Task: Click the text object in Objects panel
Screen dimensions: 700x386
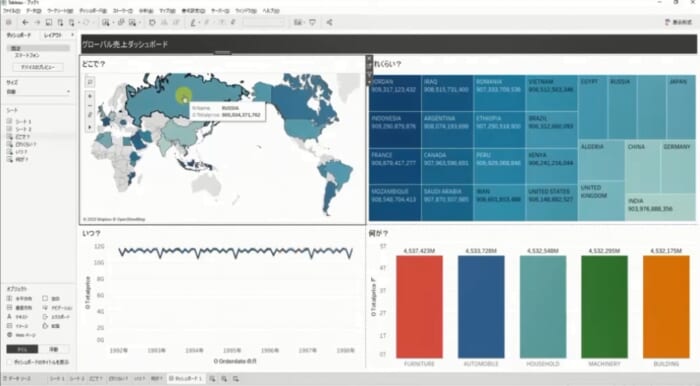Action: 17,316
